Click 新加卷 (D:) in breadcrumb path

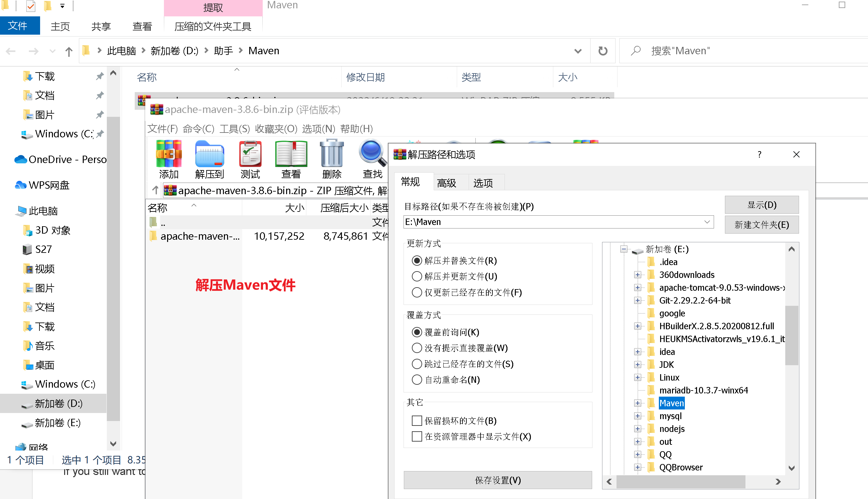coord(174,51)
